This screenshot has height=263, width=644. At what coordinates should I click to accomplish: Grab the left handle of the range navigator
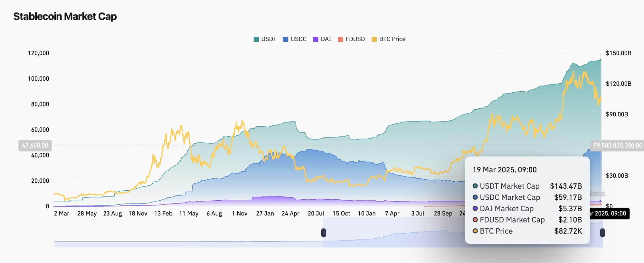tap(324, 233)
